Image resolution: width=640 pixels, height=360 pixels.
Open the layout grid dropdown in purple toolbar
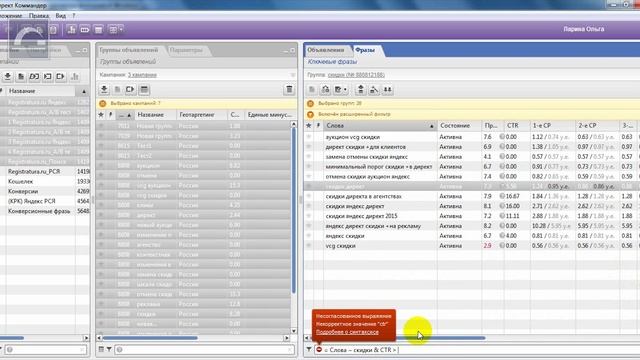(x=115, y=29)
